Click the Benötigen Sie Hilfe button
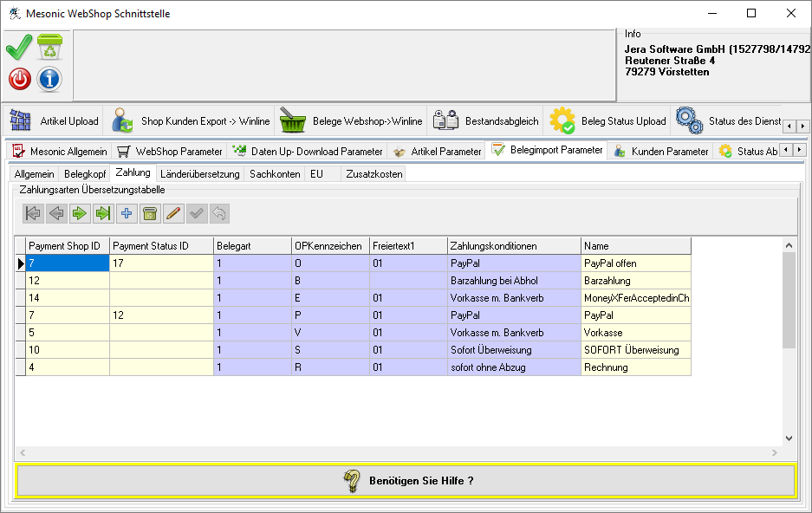 (406, 480)
